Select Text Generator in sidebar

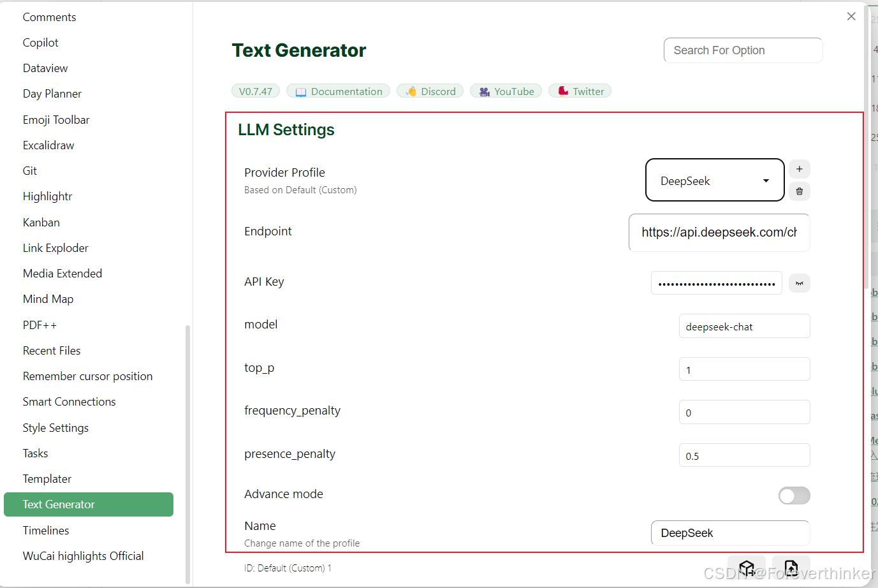tap(89, 504)
